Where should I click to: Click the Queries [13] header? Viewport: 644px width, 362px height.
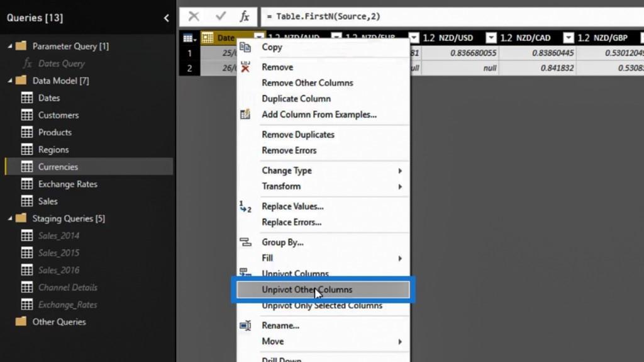(35, 18)
